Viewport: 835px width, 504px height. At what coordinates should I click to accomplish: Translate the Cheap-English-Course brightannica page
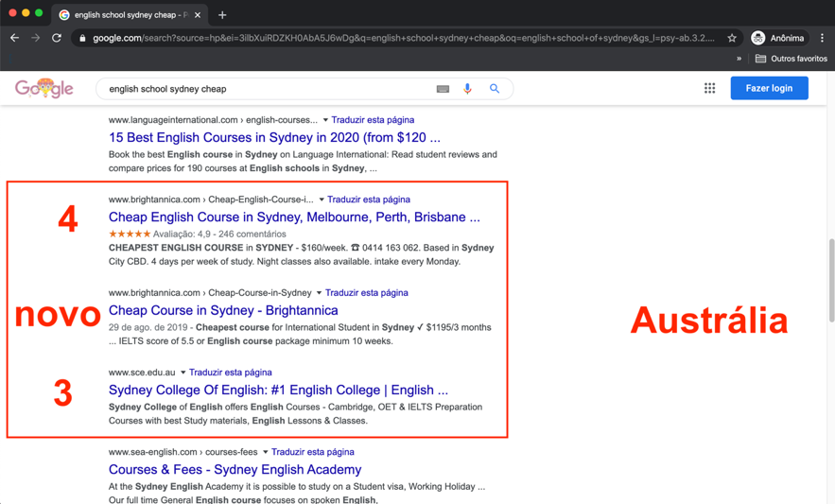tap(369, 200)
